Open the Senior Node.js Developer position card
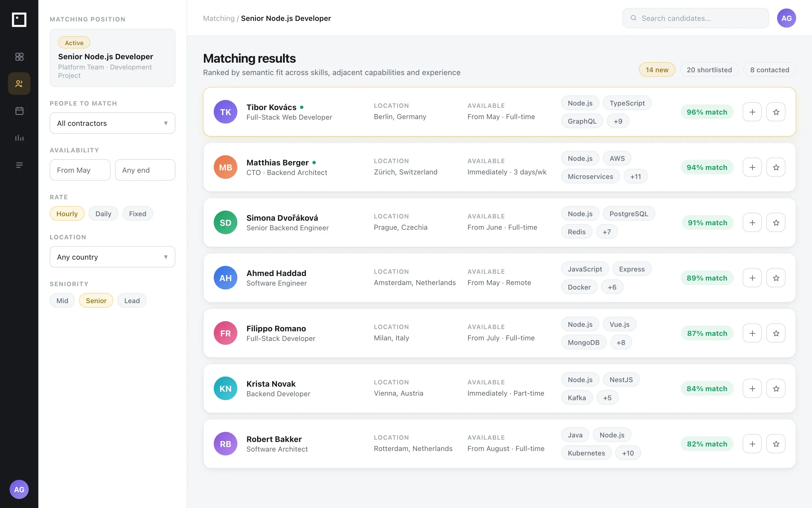Screen dimensions: 812x508 (x=112, y=58)
